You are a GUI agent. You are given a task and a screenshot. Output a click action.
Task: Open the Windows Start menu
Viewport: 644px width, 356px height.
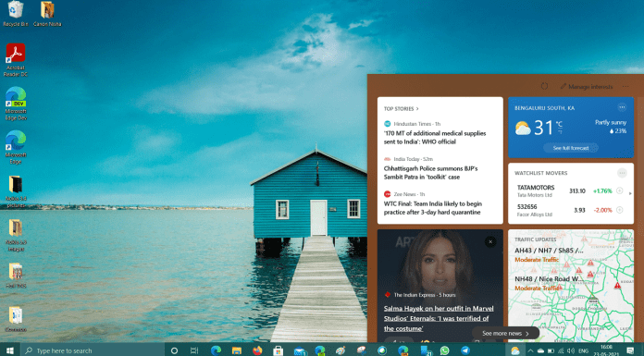[x=10, y=350]
